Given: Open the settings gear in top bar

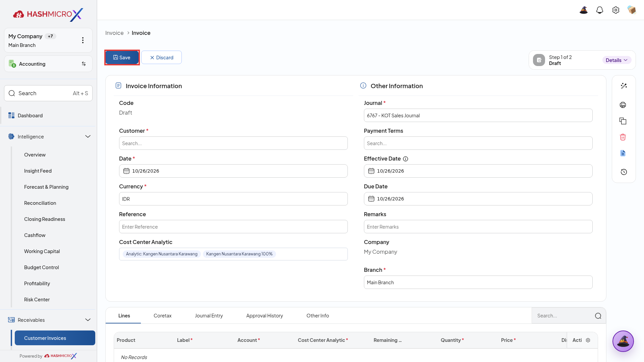Looking at the screenshot, I should tap(616, 10).
